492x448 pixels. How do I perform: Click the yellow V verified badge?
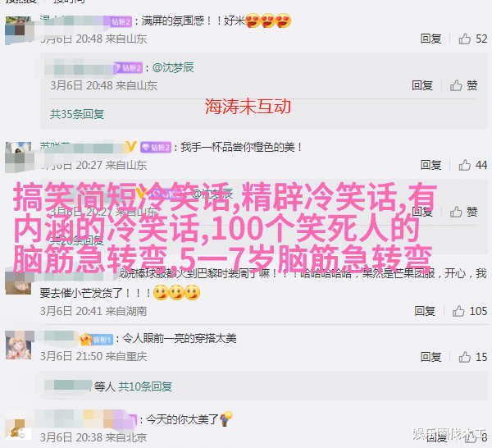[130, 147]
